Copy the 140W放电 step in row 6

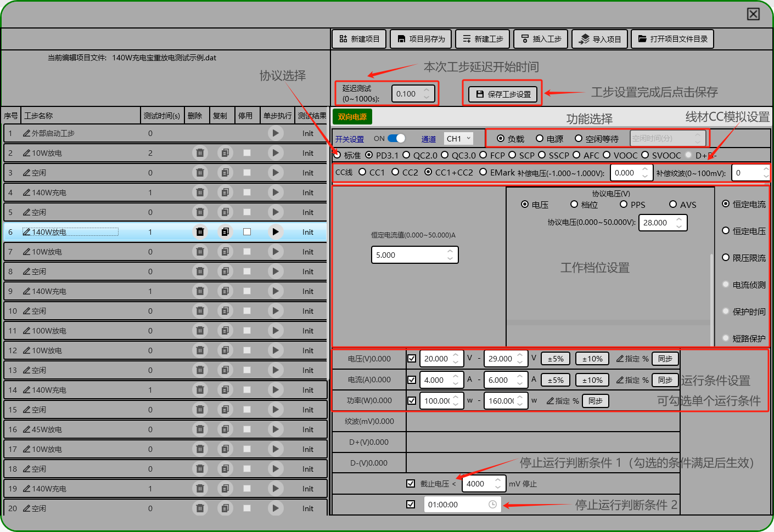pos(225,232)
